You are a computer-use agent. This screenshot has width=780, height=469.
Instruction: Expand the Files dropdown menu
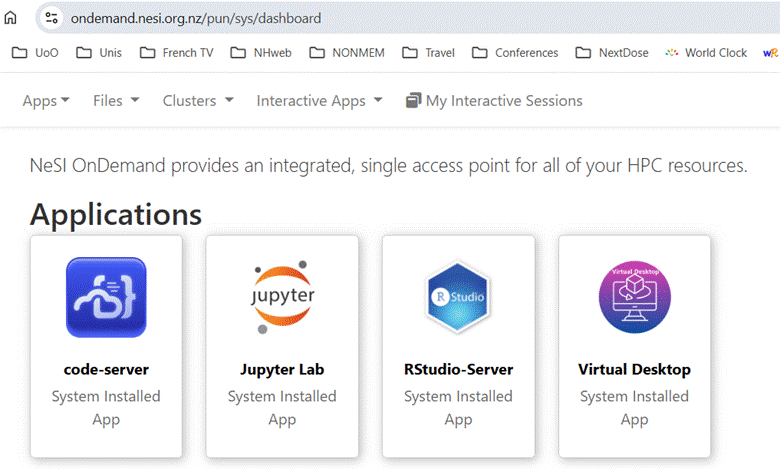[116, 101]
